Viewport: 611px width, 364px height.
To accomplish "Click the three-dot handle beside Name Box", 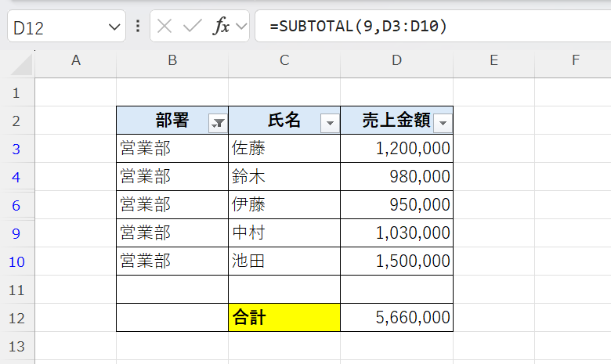I will click(x=138, y=26).
